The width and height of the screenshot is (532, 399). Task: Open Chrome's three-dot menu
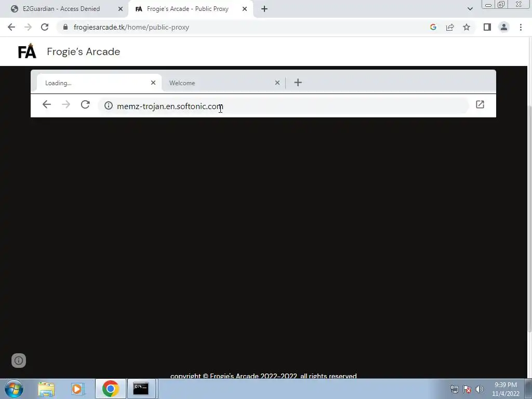click(x=521, y=27)
